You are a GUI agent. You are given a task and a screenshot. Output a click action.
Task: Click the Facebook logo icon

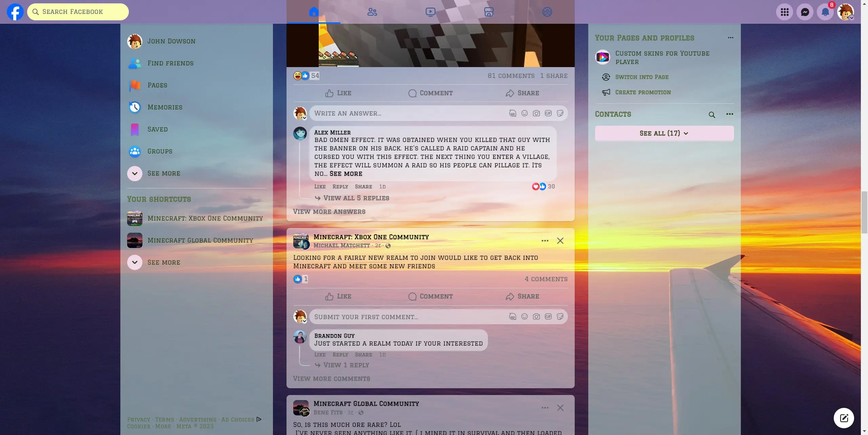pos(15,12)
